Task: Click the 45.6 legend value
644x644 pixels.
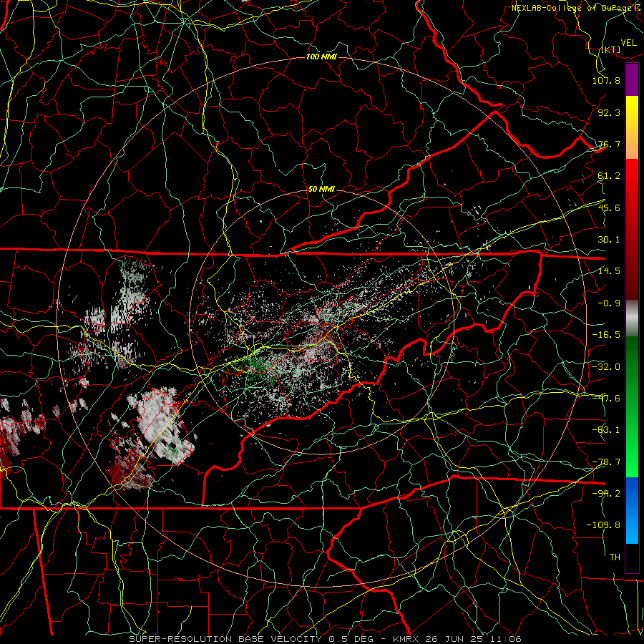Action: click(609, 208)
